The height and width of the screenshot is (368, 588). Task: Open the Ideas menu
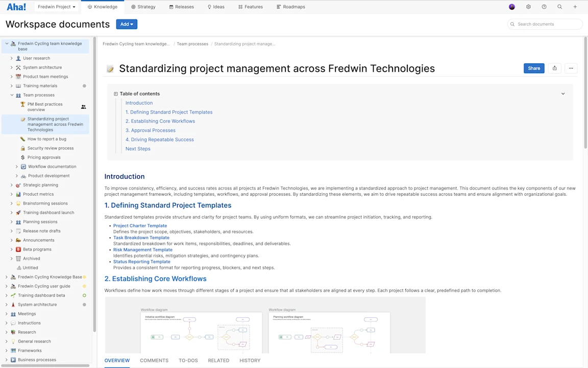(216, 7)
